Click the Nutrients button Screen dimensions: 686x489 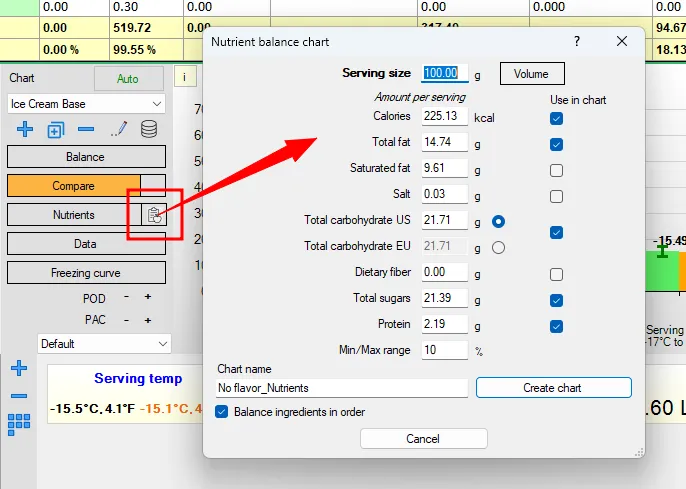74,215
